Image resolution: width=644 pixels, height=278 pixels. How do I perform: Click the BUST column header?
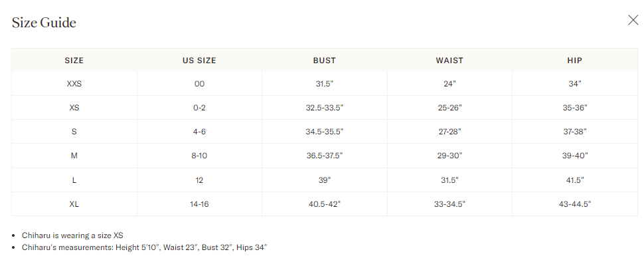pyautogui.click(x=325, y=61)
